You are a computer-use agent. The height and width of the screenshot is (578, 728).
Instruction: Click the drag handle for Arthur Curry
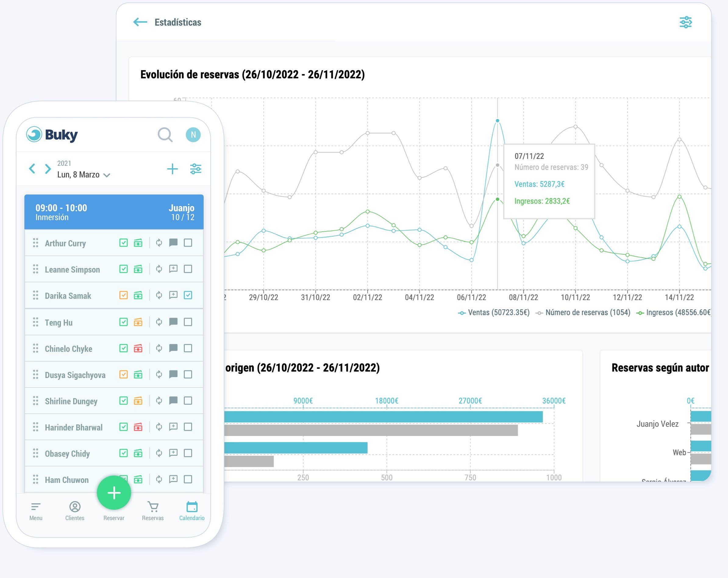coord(35,243)
